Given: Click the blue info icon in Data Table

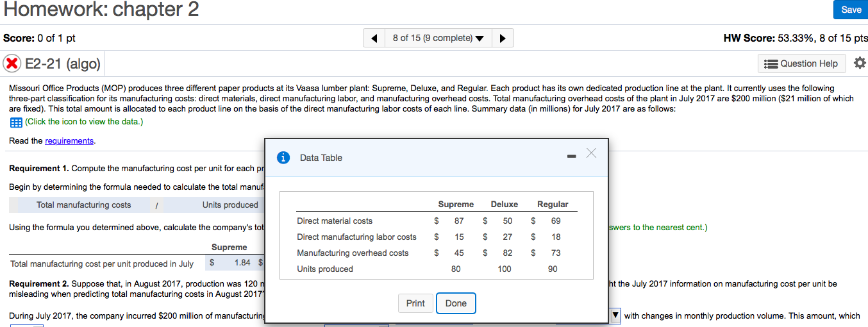Looking at the screenshot, I should 282,158.
